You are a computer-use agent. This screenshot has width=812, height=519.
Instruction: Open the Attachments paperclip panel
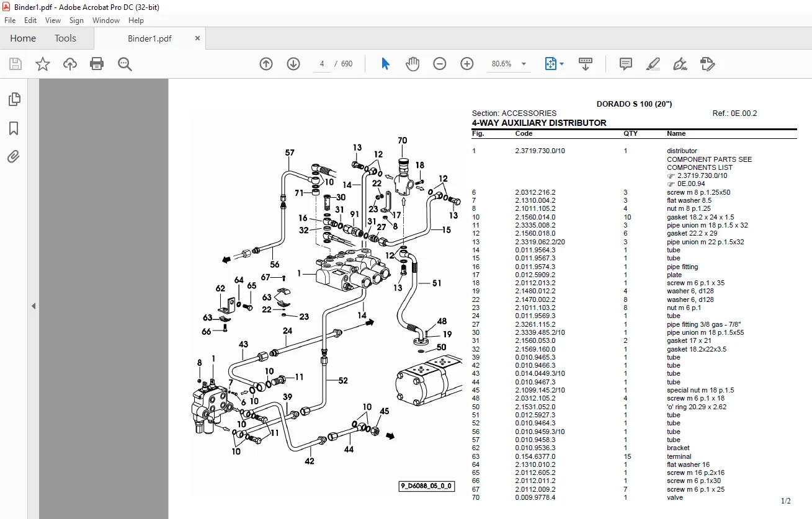click(x=14, y=156)
